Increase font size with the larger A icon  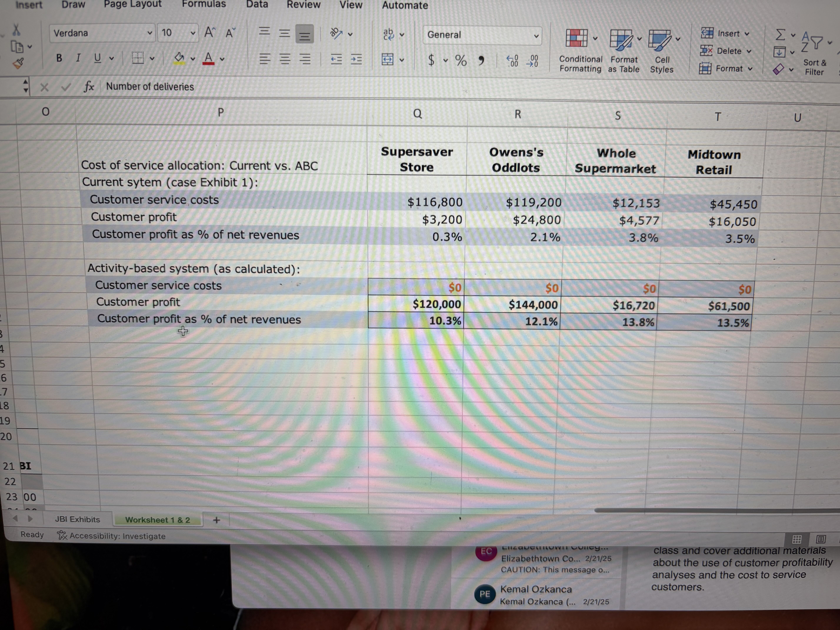click(209, 33)
